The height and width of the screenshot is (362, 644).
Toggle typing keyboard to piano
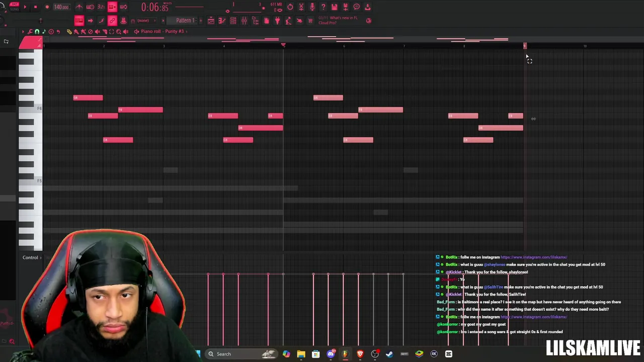(x=79, y=21)
